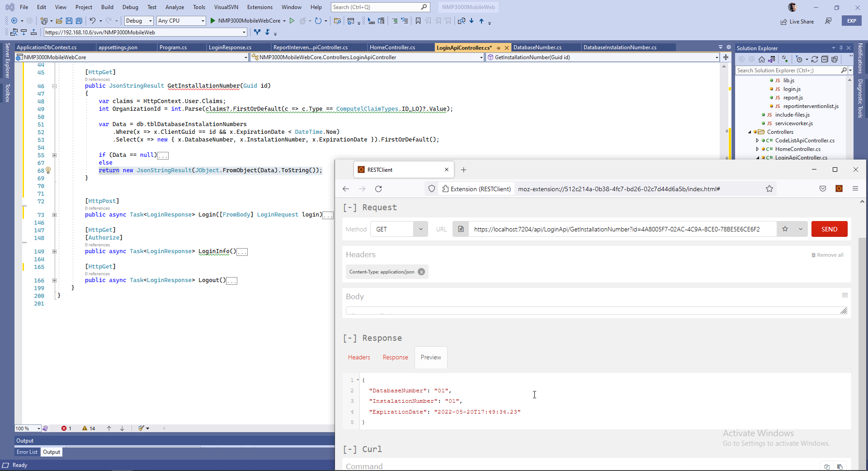Image resolution: width=868 pixels, height=471 pixels.
Task: Collapse the Request section
Action: pyautogui.click(x=349, y=207)
